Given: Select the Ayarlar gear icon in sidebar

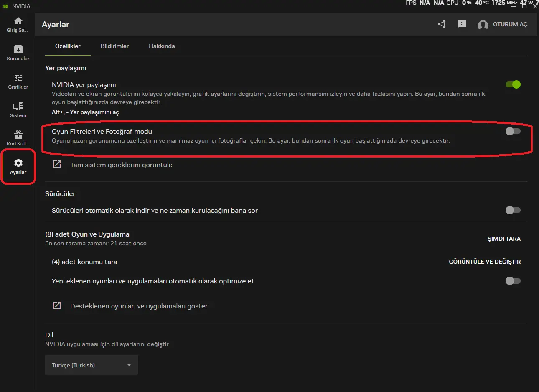Looking at the screenshot, I should (18, 163).
